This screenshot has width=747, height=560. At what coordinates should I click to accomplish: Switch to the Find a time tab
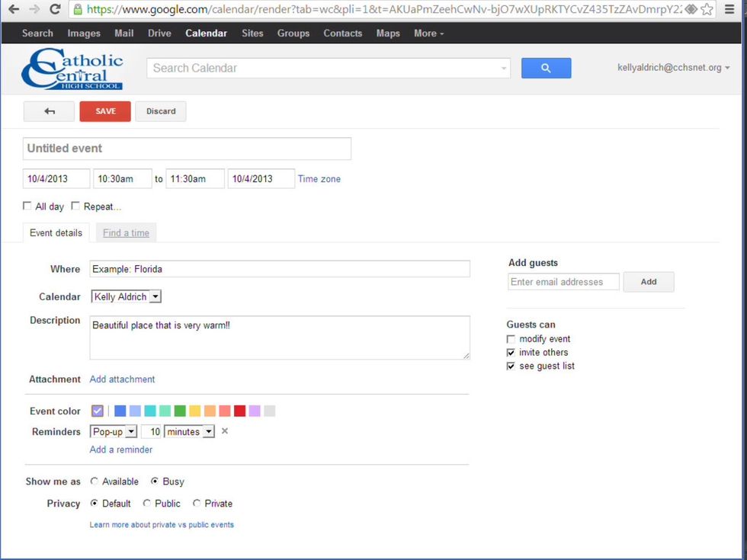click(x=126, y=233)
